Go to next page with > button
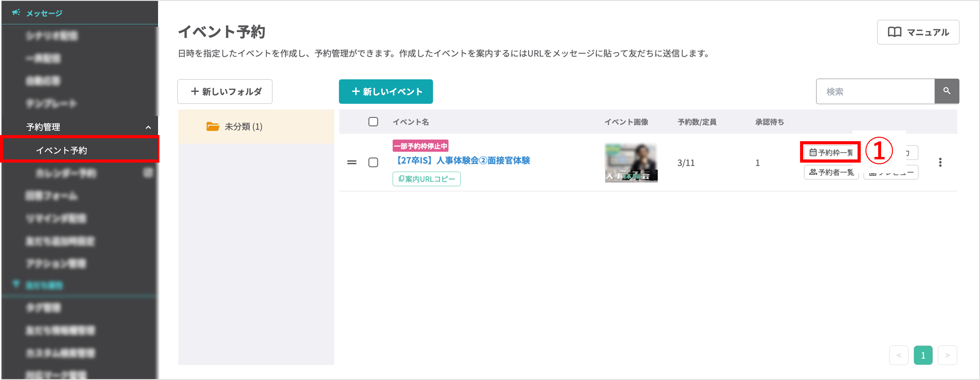Image resolution: width=980 pixels, height=380 pixels. [x=947, y=355]
